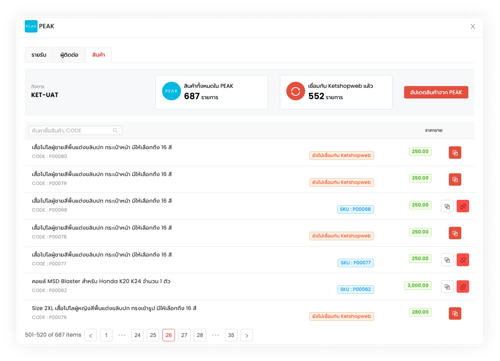Click the red copy icon for P00079
Viewport: 500px width, 361px height.
455,180
